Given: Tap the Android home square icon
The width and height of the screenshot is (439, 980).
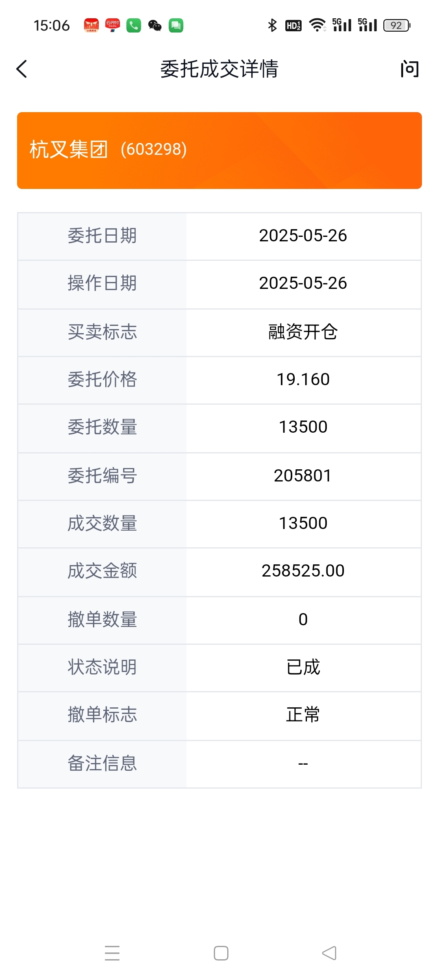Looking at the screenshot, I should click(x=221, y=953).
